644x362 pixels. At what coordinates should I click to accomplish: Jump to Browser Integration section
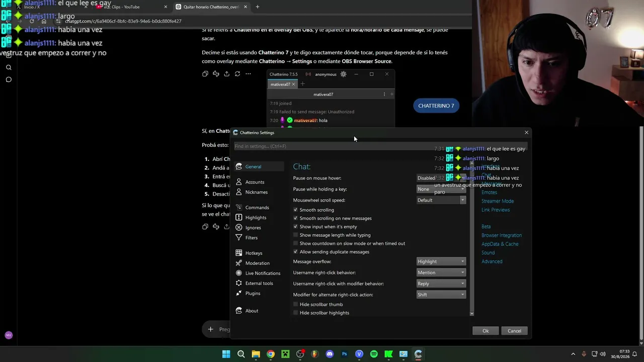coord(502,235)
